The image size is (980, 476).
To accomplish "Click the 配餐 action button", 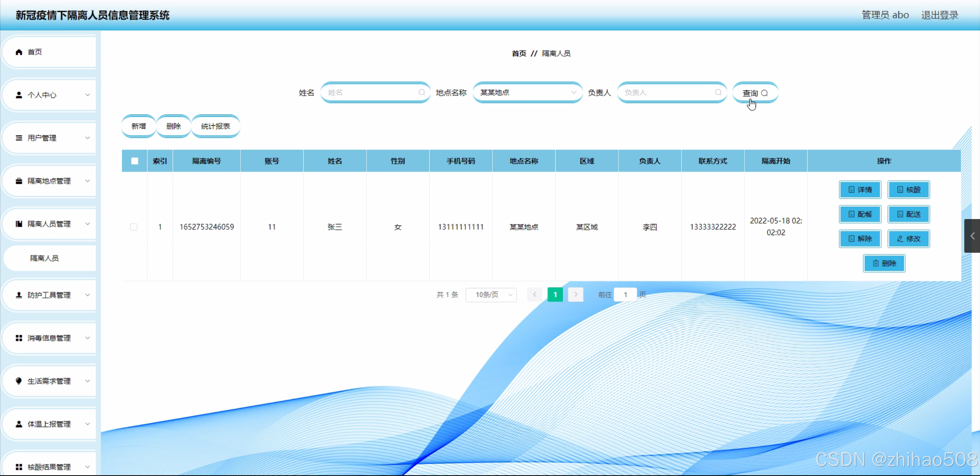I will [860, 214].
